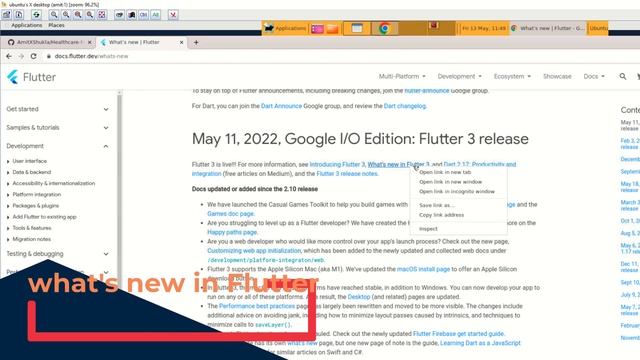Open the Applications menu in top-left panel
This screenshot has width=640, height=360.
click(27, 25)
